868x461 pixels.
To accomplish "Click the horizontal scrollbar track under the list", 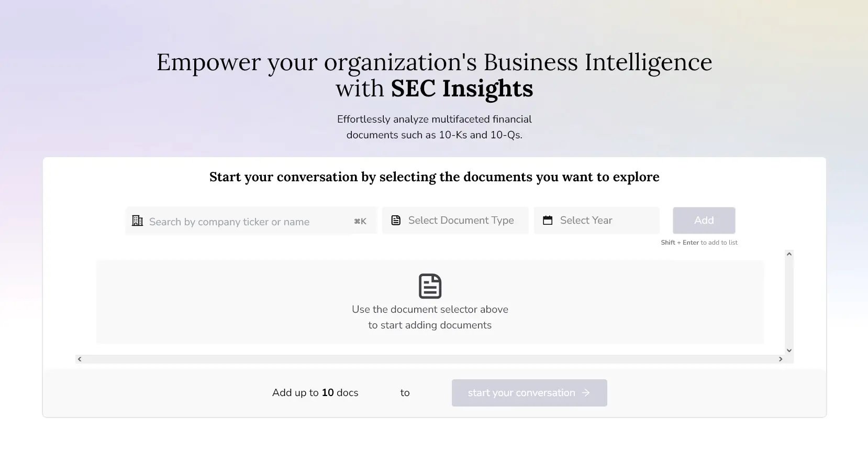I will (x=429, y=359).
